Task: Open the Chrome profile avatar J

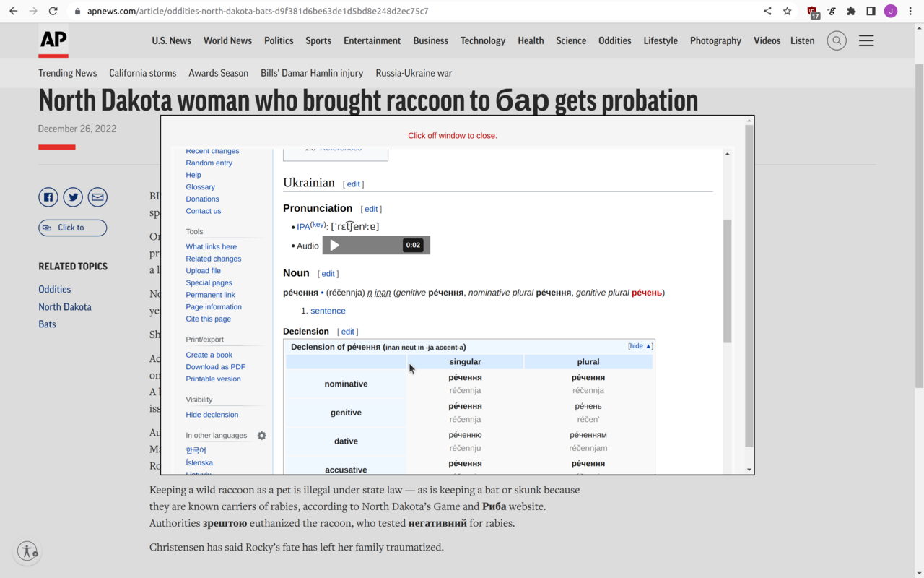Action: [x=891, y=11]
